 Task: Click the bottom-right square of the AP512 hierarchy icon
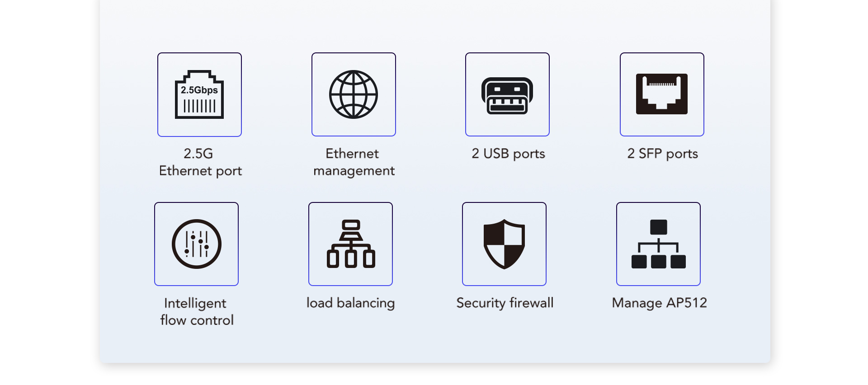click(678, 262)
